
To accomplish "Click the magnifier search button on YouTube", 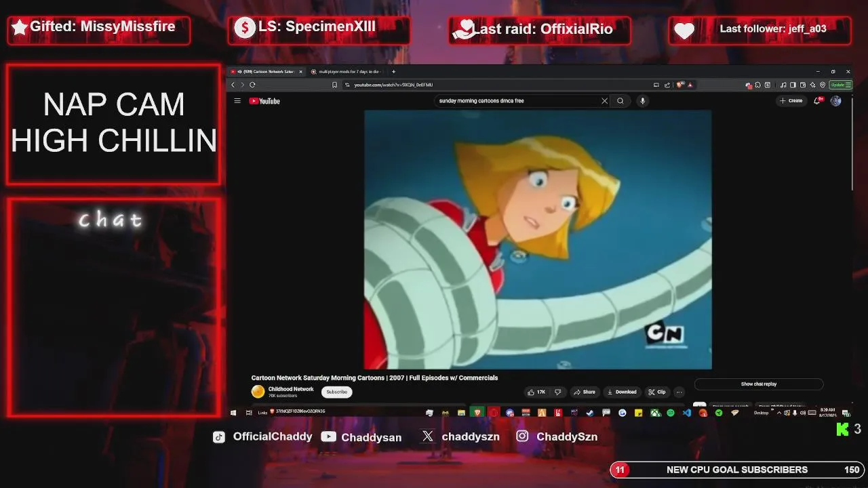I will pos(620,101).
